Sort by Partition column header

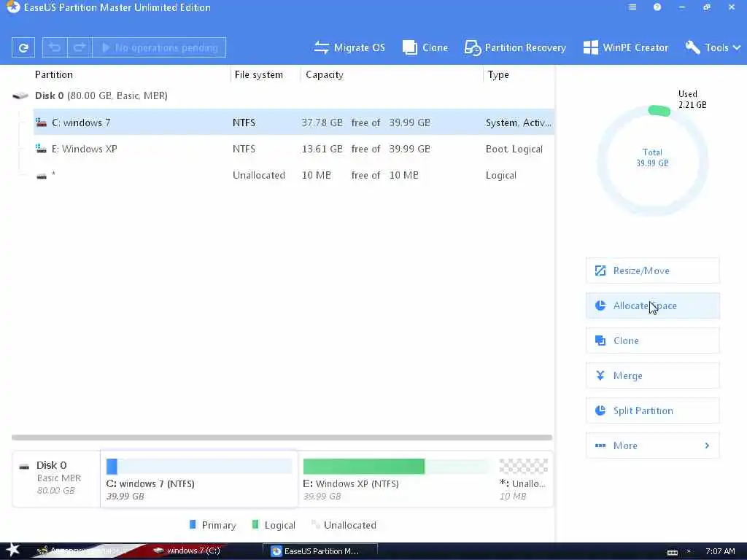click(54, 75)
